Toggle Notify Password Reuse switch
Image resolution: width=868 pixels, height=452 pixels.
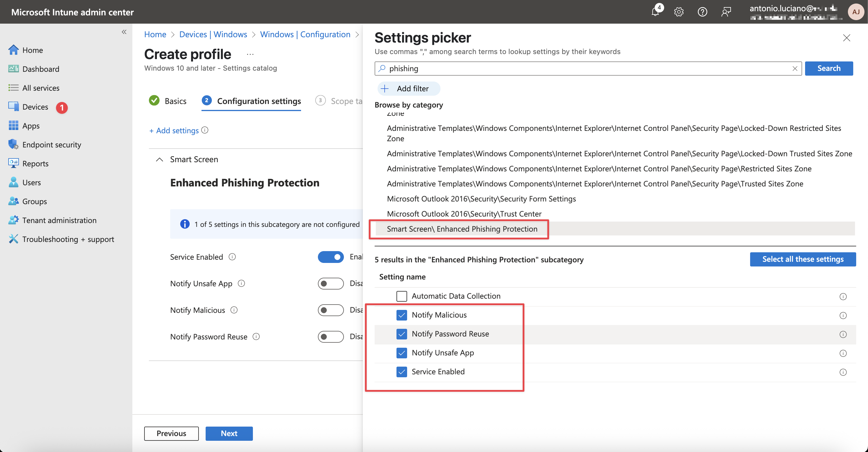tap(331, 336)
